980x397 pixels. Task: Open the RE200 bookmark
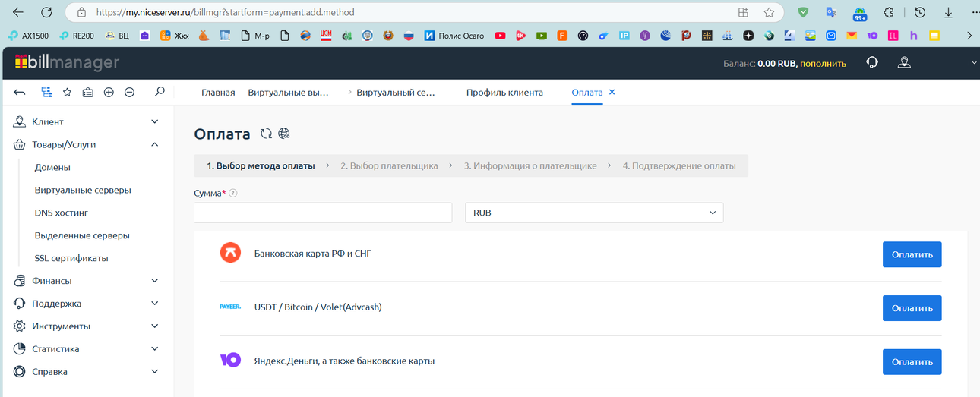(77, 36)
